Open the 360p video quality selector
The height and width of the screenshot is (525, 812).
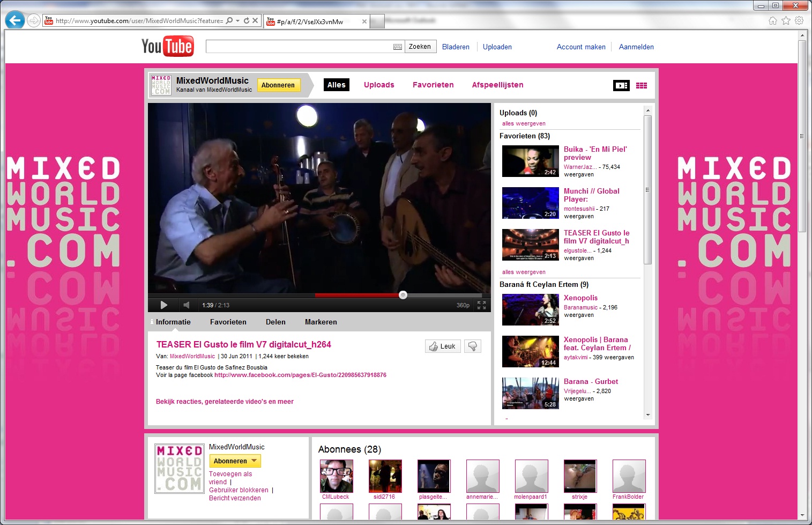click(463, 305)
